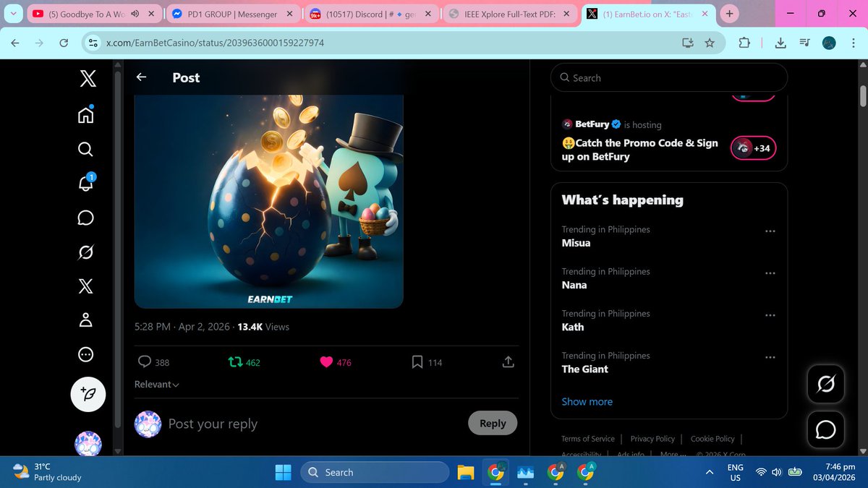
Task: Reload the page
Action: (64, 43)
